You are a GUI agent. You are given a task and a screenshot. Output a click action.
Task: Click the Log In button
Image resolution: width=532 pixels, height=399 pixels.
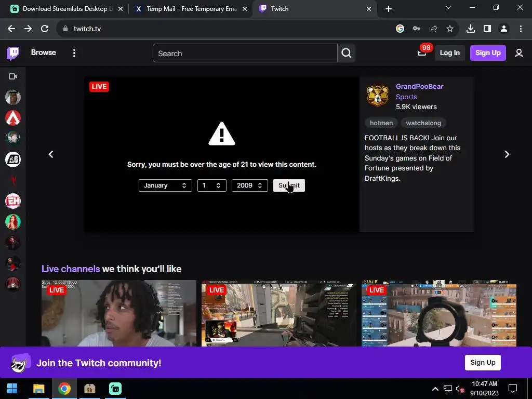[x=450, y=53]
